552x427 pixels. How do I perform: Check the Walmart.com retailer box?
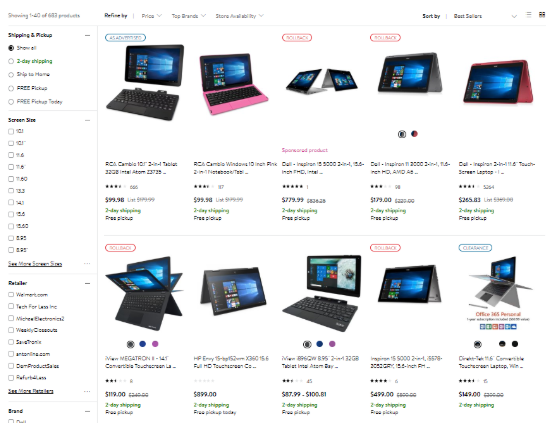point(11,295)
